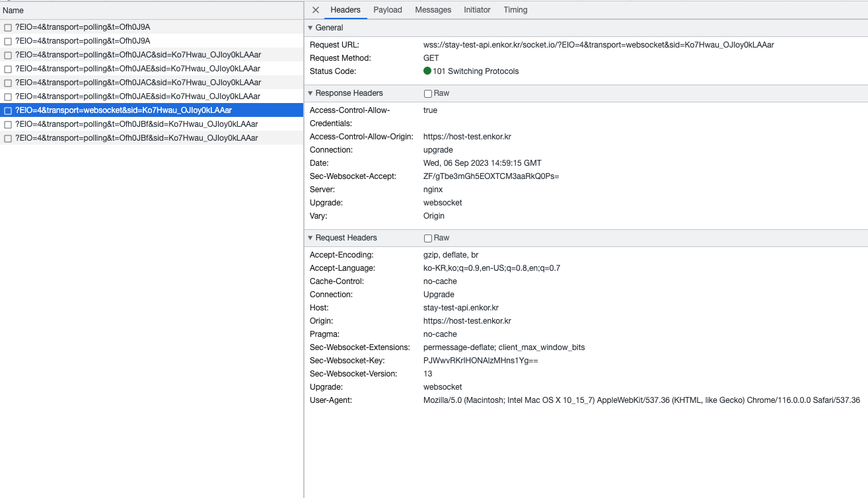Open the Payload tab
This screenshot has width=868, height=498.
click(388, 10)
